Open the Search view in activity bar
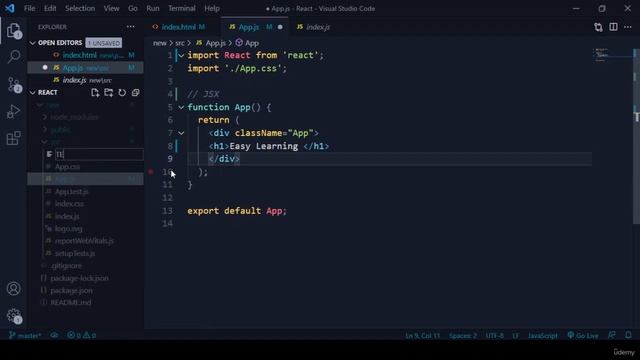Screen dimensions: 640x360 click(x=14, y=57)
